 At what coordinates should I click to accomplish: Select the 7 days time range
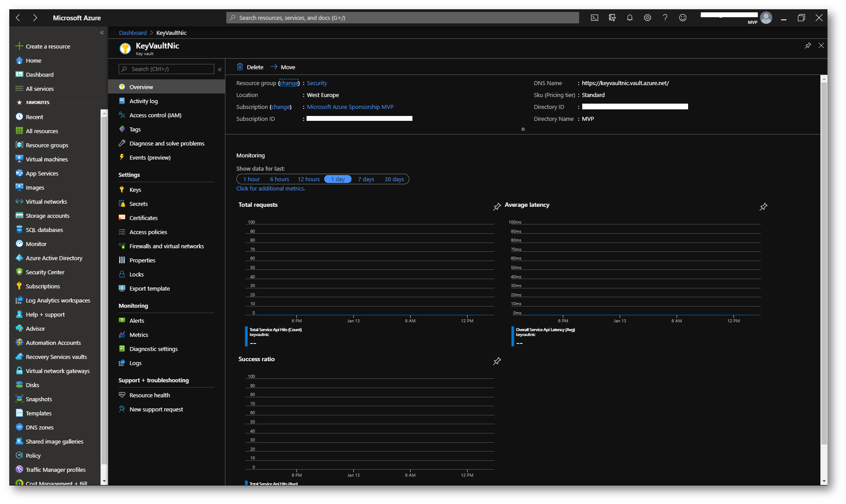click(x=366, y=179)
